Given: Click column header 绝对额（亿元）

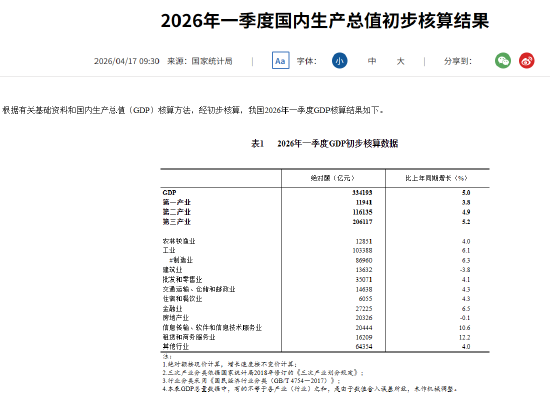Looking at the screenshot, I should point(333,178).
